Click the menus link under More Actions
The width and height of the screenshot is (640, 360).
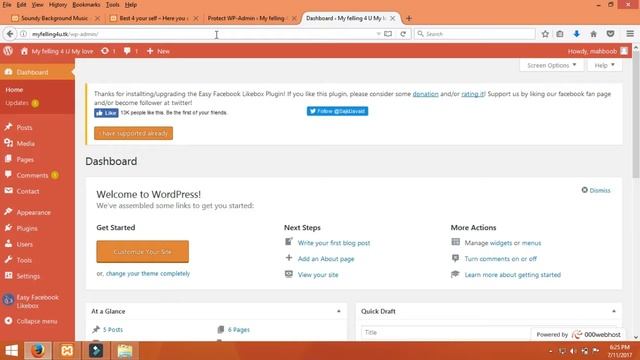click(531, 243)
